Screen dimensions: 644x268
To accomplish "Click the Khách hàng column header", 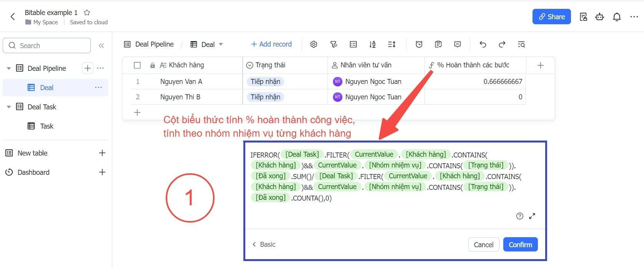I will (186, 65).
